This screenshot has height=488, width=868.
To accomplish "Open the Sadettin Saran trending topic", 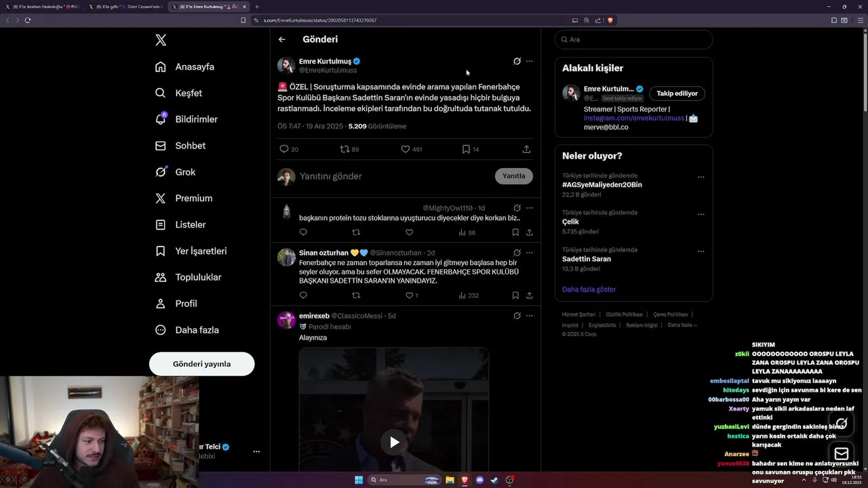I will (x=587, y=259).
